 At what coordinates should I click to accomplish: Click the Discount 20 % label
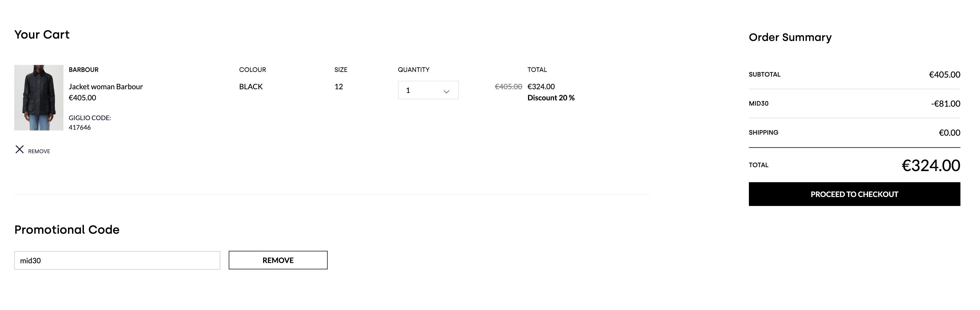click(551, 98)
